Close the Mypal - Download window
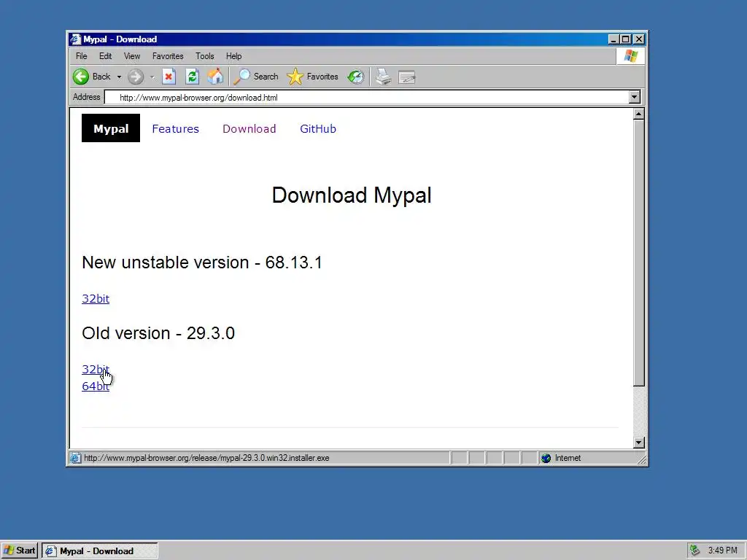Viewport: 747px width, 560px height. [x=639, y=39]
